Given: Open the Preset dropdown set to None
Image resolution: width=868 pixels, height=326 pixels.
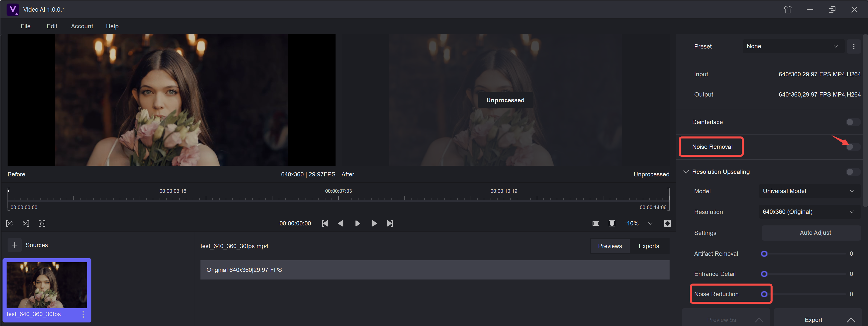Looking at the screenshot, I should pyautogui.click(x=793, y=46).
